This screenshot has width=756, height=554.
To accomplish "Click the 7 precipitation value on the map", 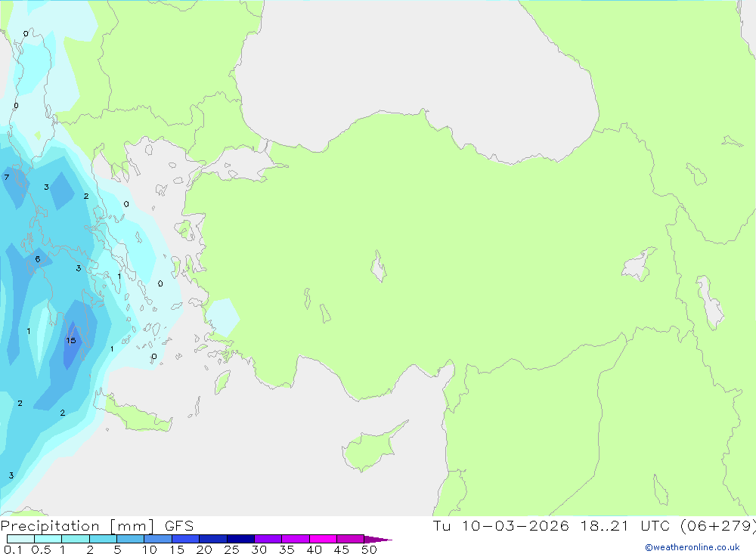I will pyautogui.click(x=7, y=177).
